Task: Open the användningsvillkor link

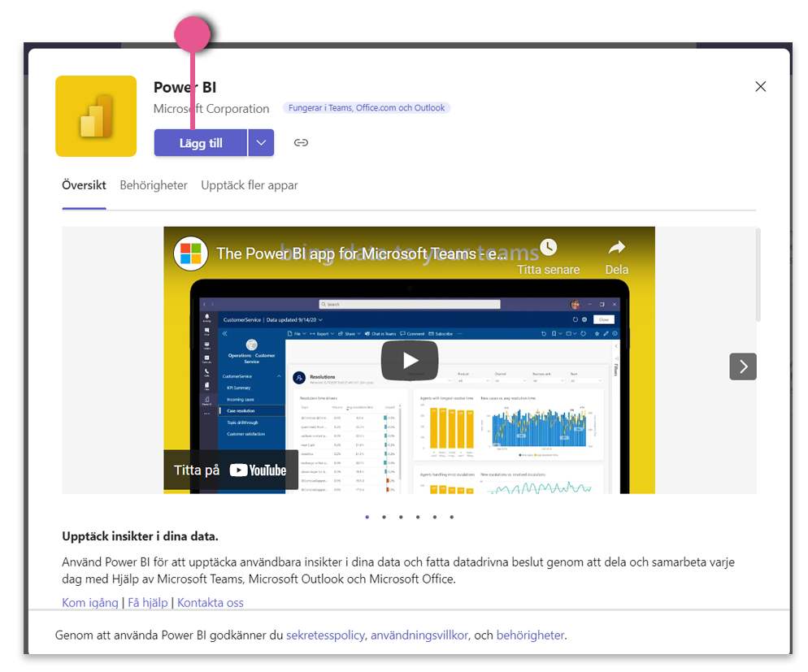Action: pyautogui.click(x=419, y=635)
